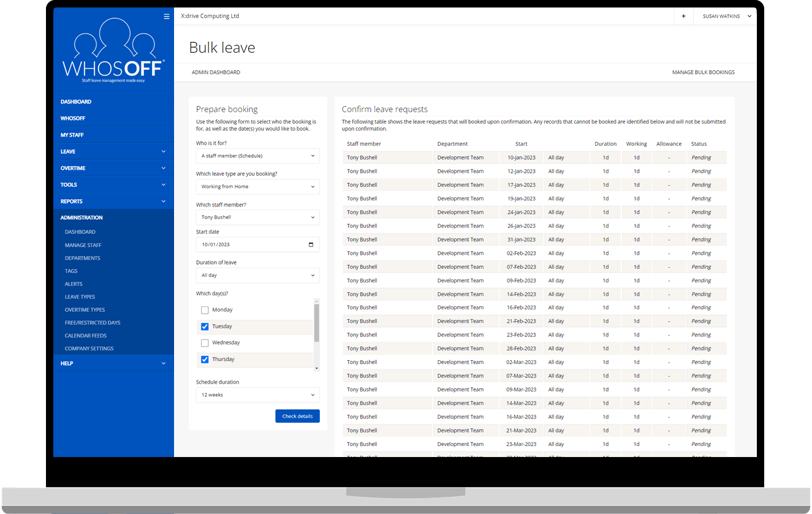The height and width of the screenshot is (514, 812).
Task: Click the Check details button
Action: (x=297, y=416)
